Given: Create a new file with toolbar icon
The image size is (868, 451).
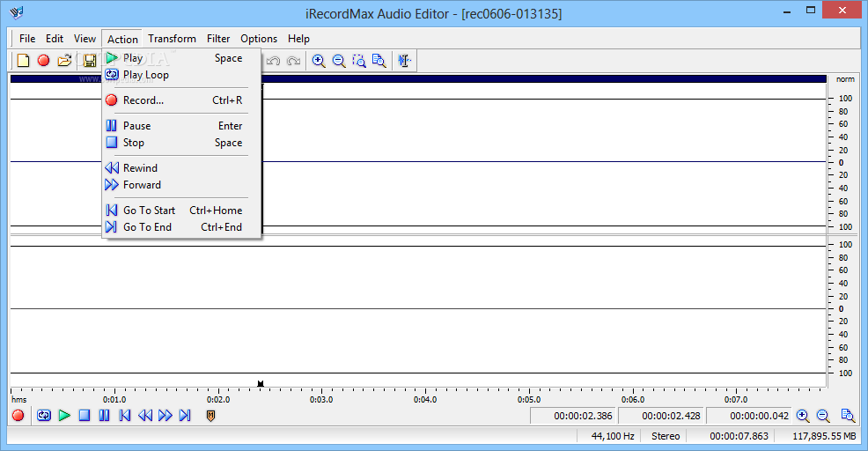Looking at the screenshot, I should click(23, 61).
